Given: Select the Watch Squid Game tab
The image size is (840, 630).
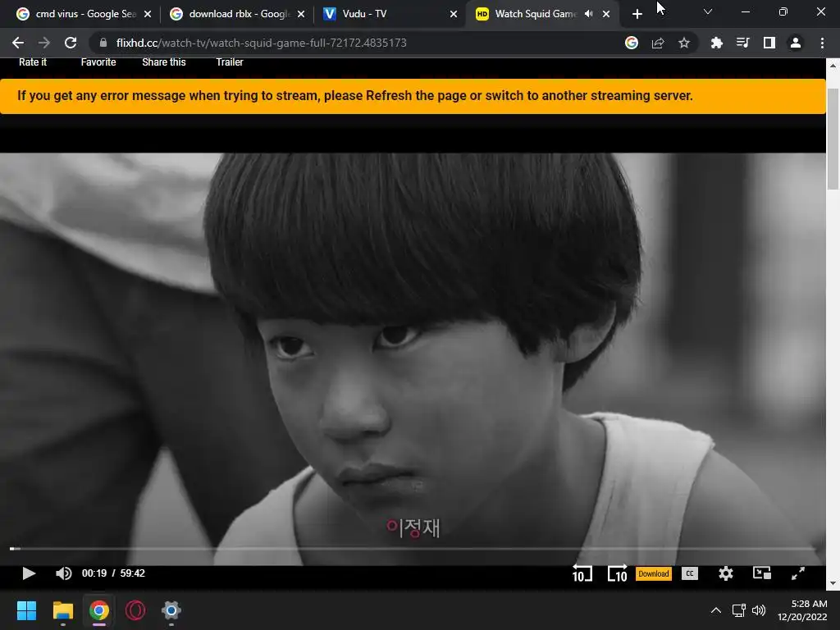Looking at the screenshot, I should point(536,14).
